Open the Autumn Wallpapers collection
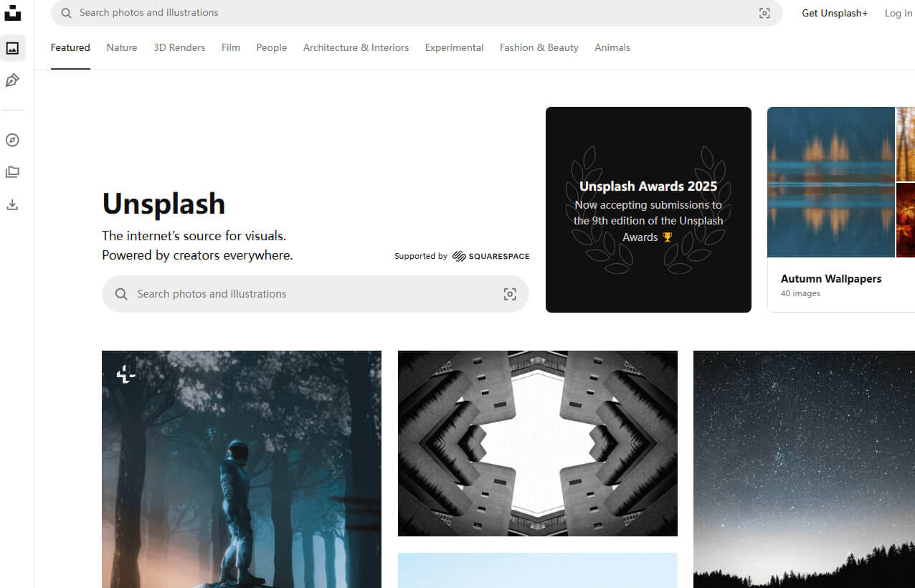Viewport: 915px width, 588px height. pyautogui.click(x=831, y=279)
